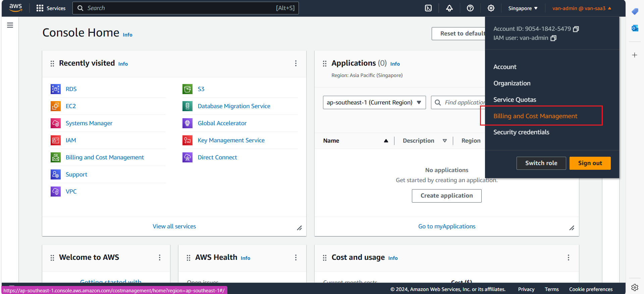644x294 pixels.
Task: Click the browser sidebar shopping tag icon
Action: coord(635,11)
